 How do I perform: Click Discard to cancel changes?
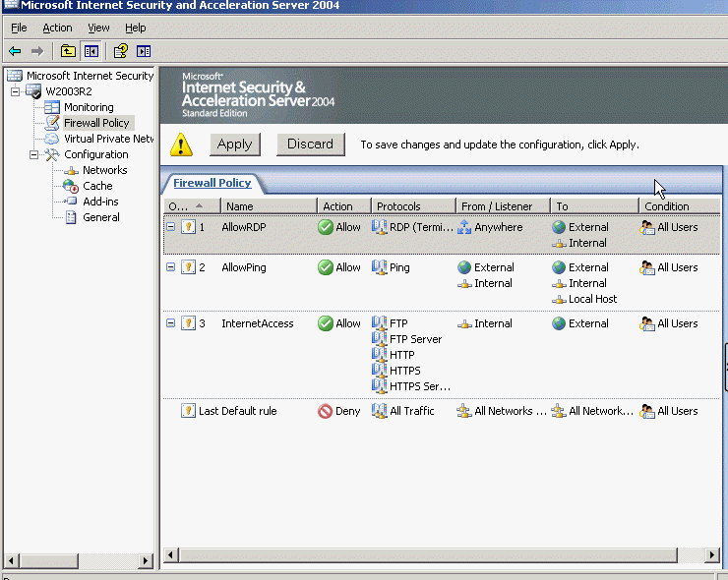click(x=310, y=145)
